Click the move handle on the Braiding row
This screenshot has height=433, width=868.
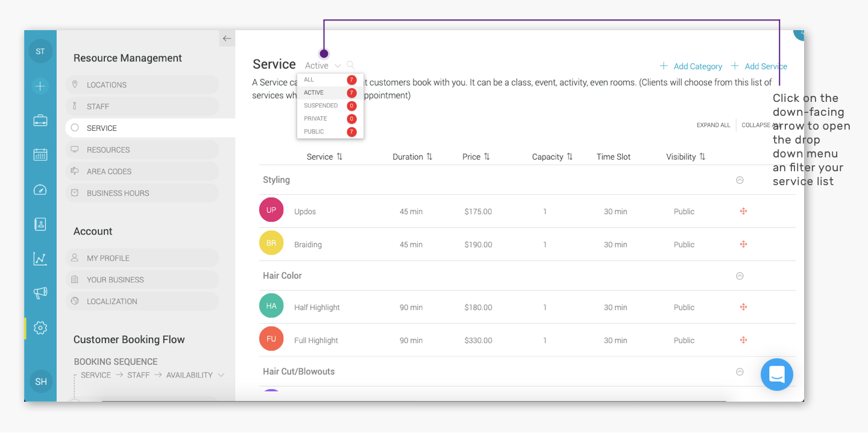click(743, 244)
